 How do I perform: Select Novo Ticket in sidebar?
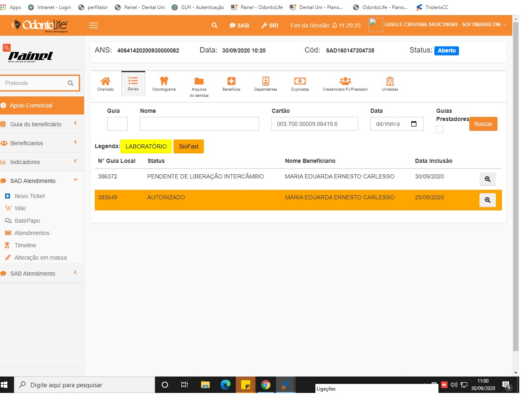(x=30, y=196)
